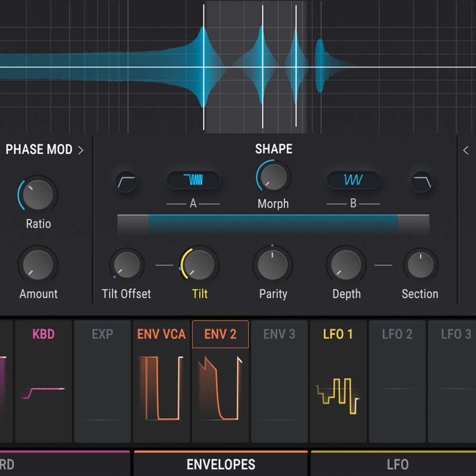This screenshot has height=476, width=476.
Task: Click the yellow Tilt knob
Action: click(199, 264)
